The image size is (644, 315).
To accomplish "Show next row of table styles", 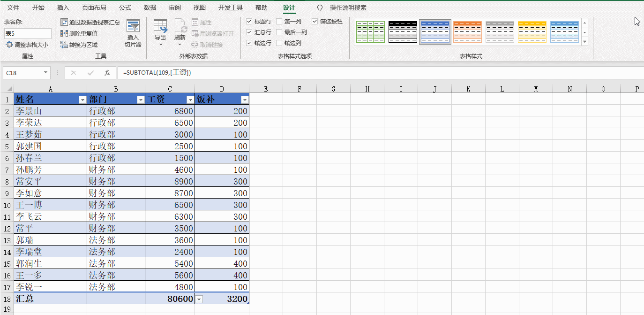I will 584,32.
